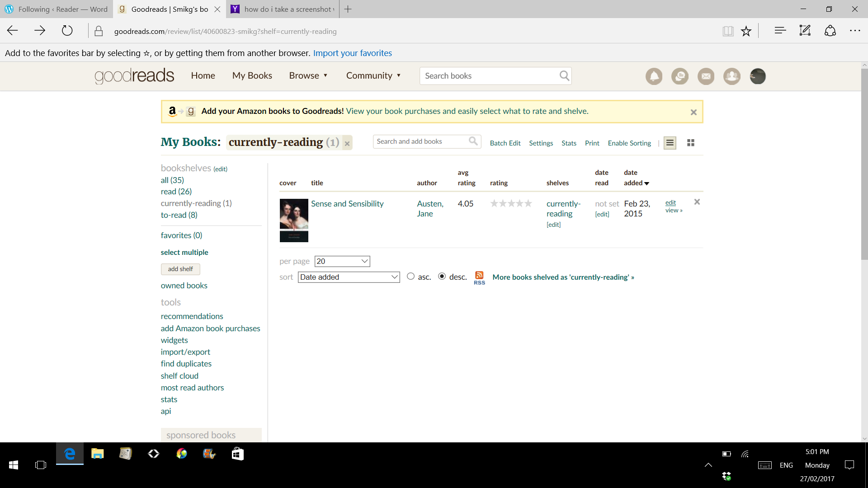Open more books shelved as currently-reading
Image resolution: width=868 pixels, height=488 pixels.
[562, 277]
